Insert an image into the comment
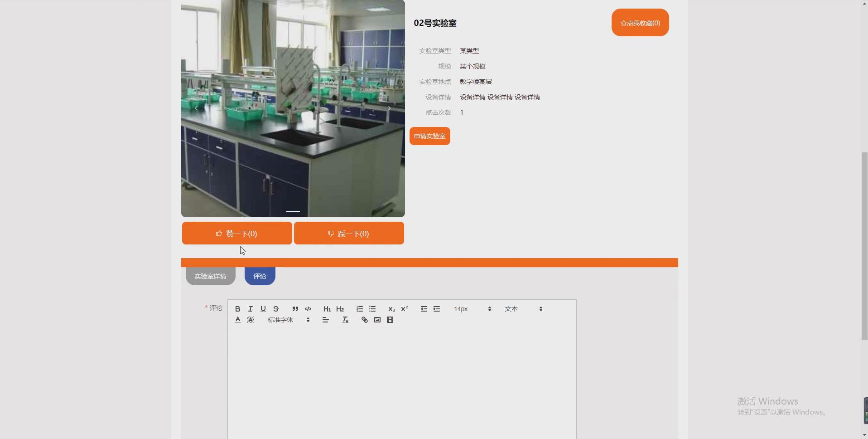The width and height of the screenshot is (868, 439). (377, 320)
